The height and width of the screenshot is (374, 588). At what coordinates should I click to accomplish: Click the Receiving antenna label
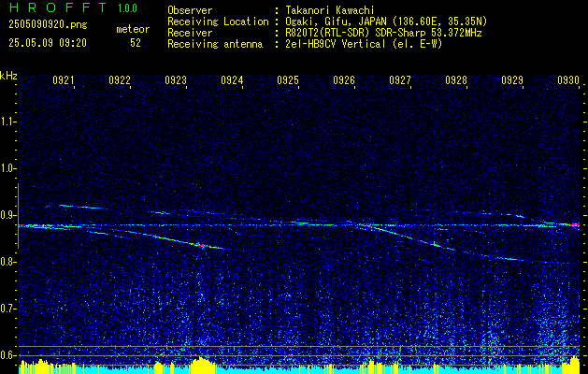pyautogui.click(x=215, y=44)
